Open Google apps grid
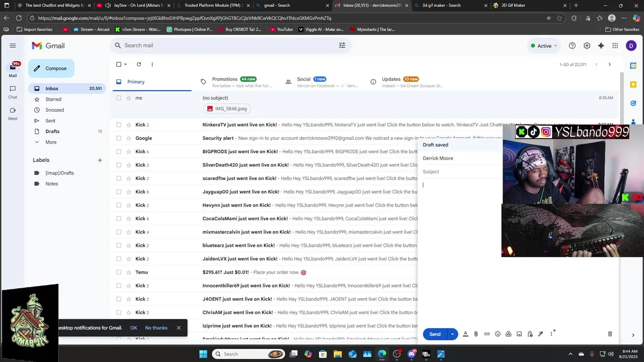644x362 pixels. click(615, 46)
